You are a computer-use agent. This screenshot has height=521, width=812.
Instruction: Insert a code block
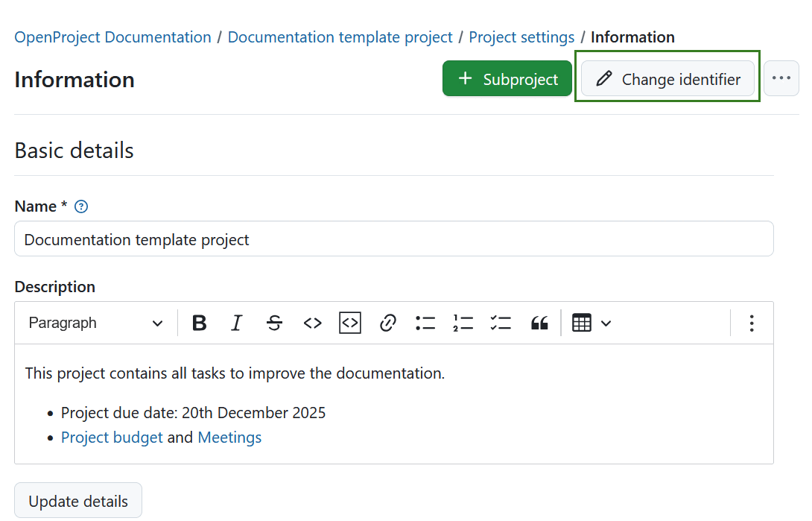[x=349, y=323]
